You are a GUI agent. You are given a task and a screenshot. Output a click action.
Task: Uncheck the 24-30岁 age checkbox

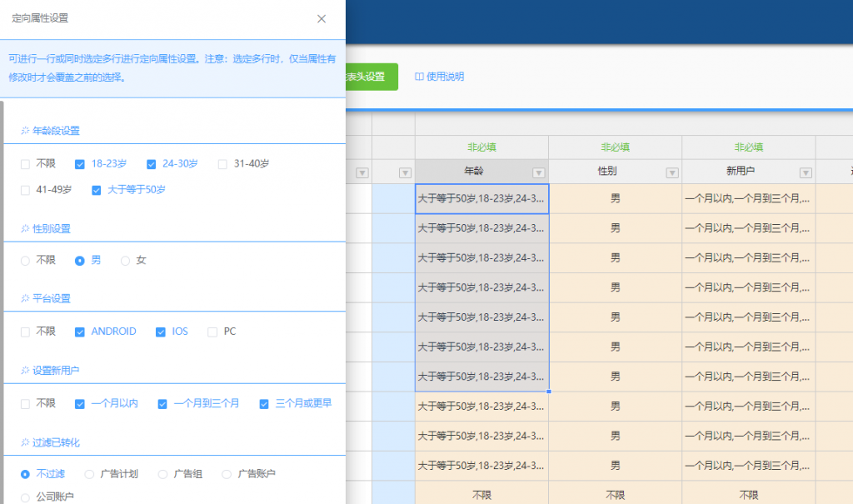coord(152,164)
